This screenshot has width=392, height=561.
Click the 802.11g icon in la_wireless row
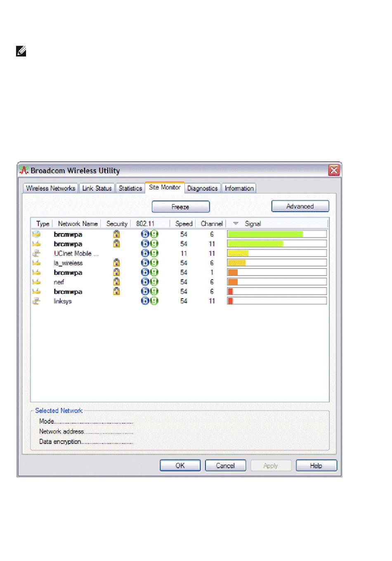[x=154, y=262]
